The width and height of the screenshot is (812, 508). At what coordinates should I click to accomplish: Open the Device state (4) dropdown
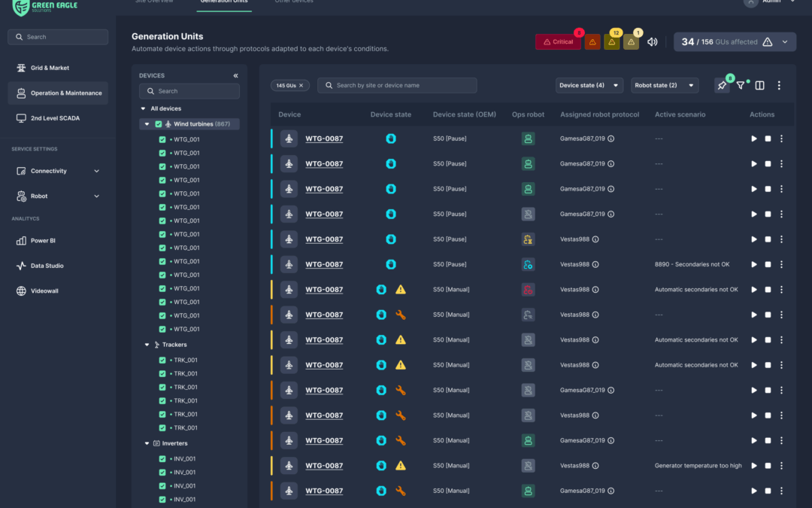pos(589,86)
